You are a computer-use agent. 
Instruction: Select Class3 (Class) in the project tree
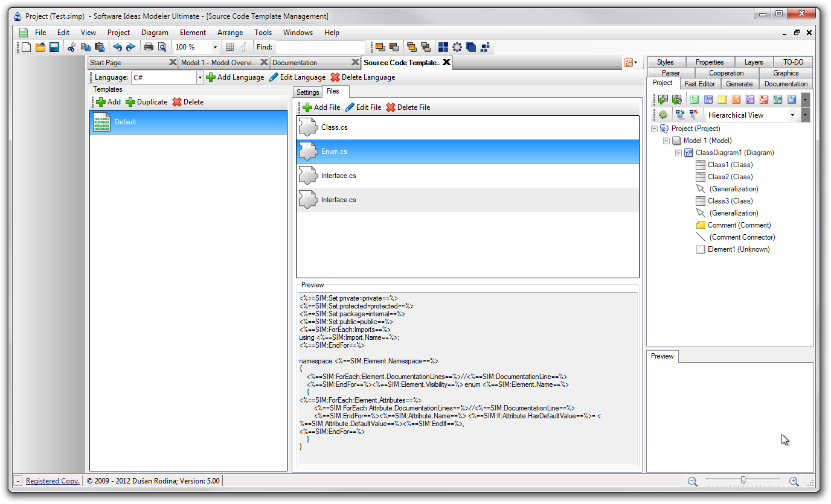click(730, 201)
